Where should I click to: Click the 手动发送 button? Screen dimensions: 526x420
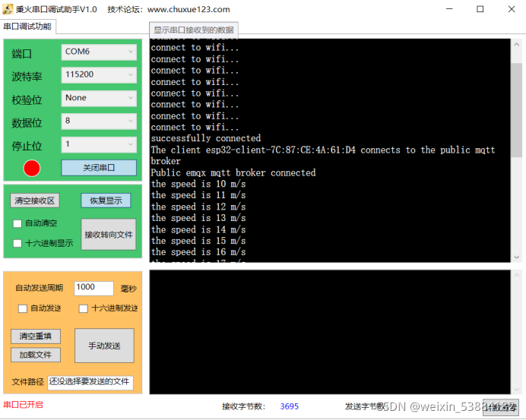pos(104,346)
